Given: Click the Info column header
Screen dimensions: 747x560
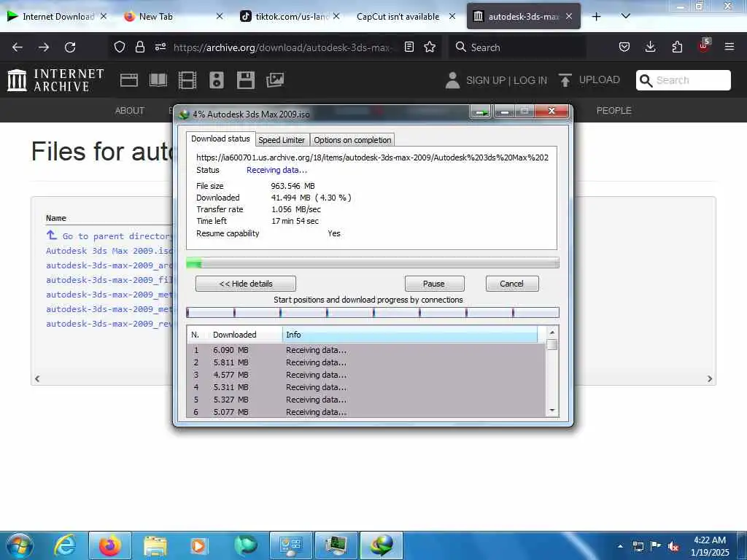Looking at the screenshot, I should (410, 335).
